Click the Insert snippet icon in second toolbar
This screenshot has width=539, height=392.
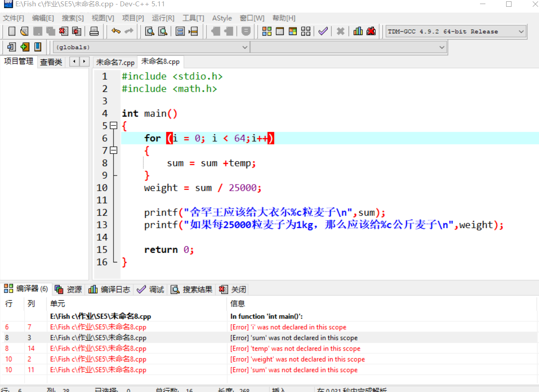click(11, 47)
